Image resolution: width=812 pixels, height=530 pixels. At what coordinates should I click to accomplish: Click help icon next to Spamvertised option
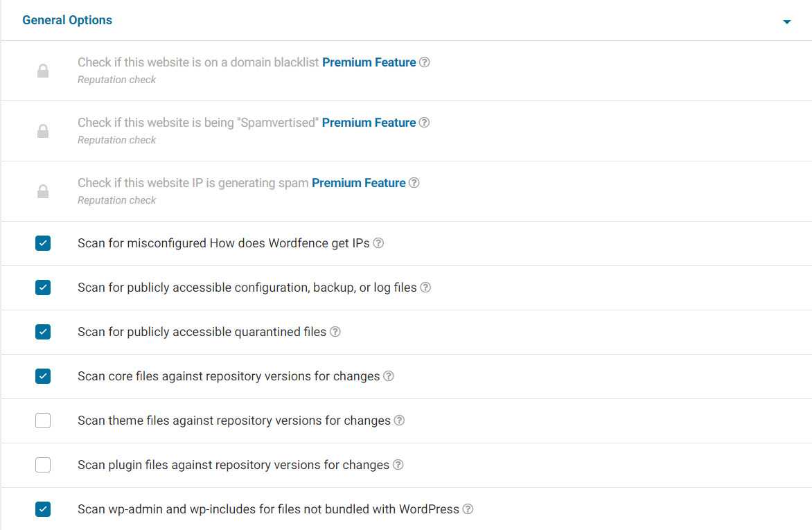click(425, 123)
